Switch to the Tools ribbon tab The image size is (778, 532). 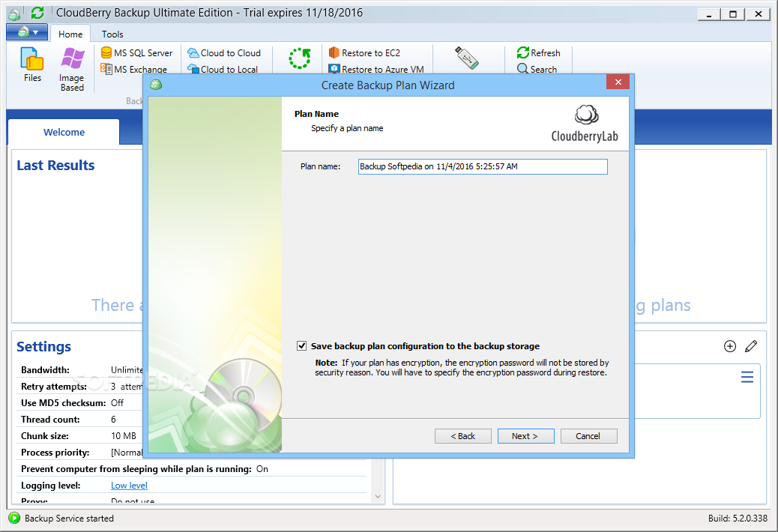[x=112, y=34]
